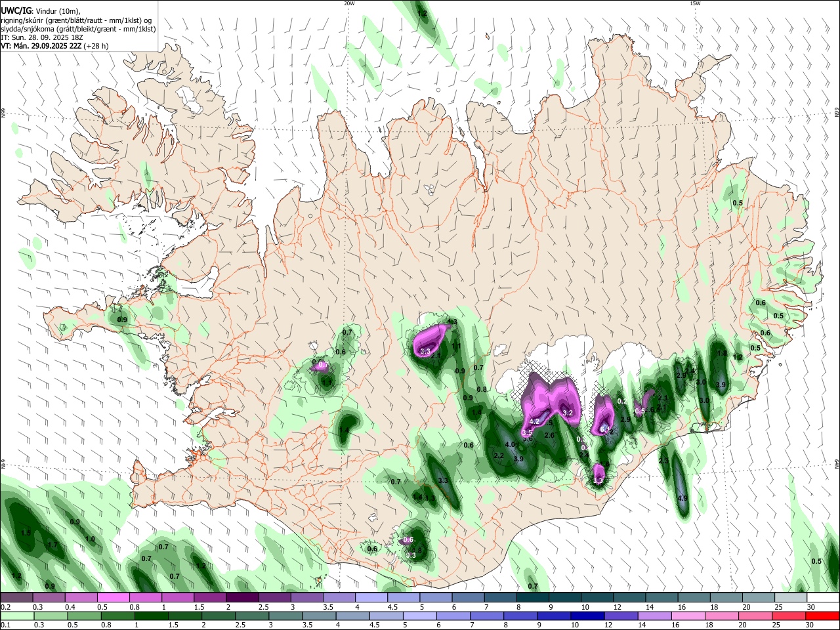Screen dimensions: 840x630
Task: Select the deep navy blue rain swatch at 10
Action: point(586,616)
